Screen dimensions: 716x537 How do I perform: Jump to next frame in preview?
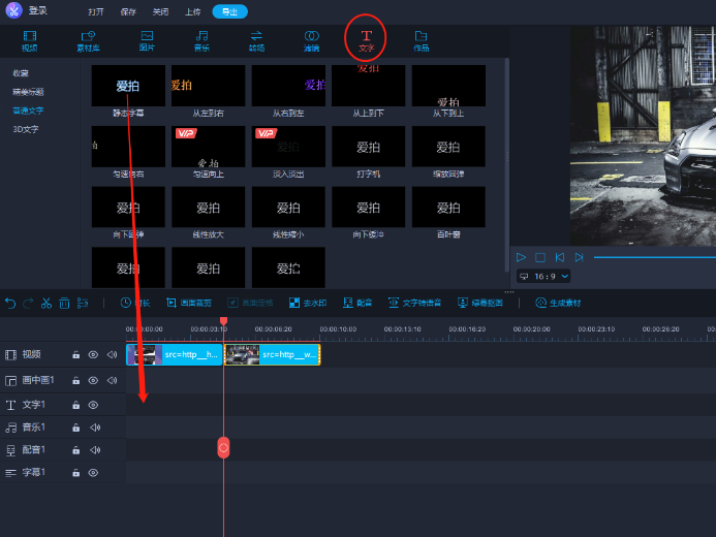pos(579,258)
